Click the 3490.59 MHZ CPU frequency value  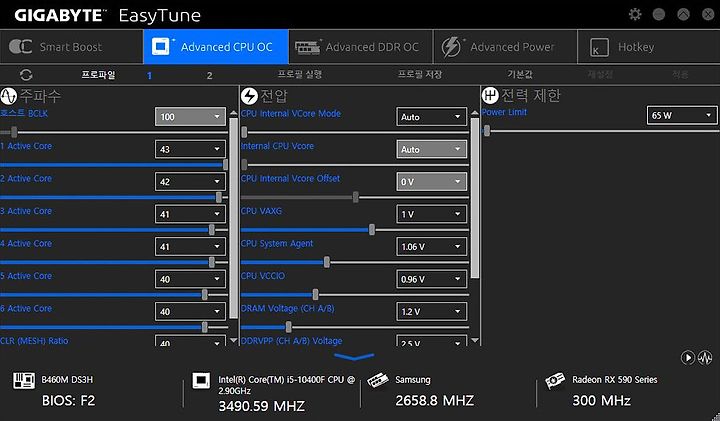(x=261, y=406)
